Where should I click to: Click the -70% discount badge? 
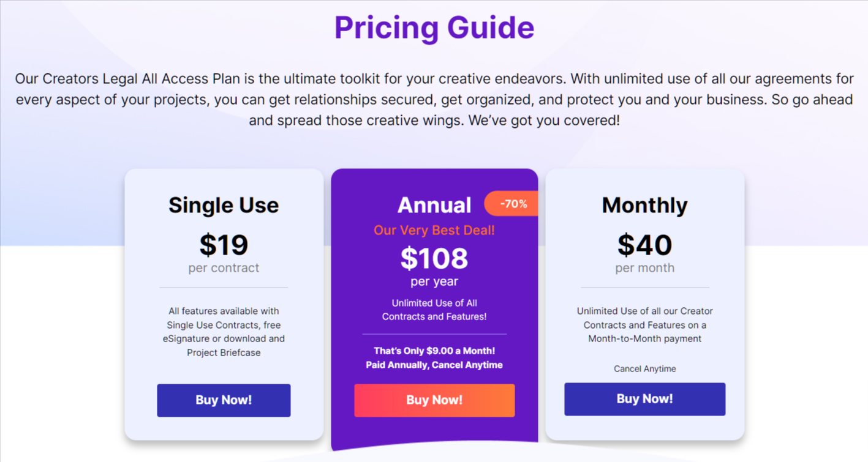pos(512,204)
